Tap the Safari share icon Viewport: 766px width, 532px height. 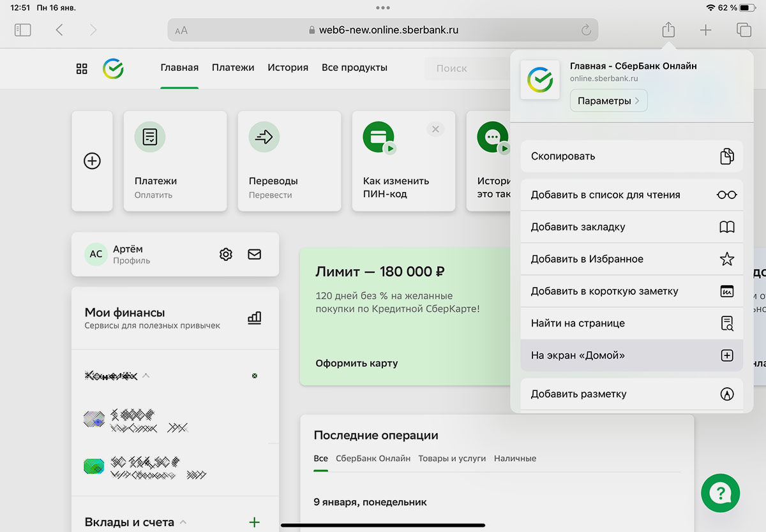pos(668,29)
